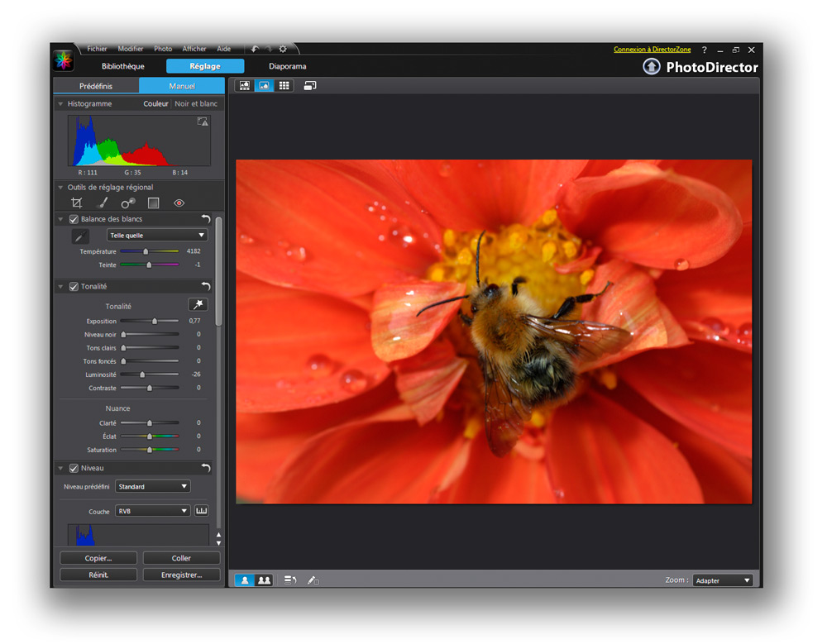Select the Prédéfinis tab

(x=96, y=86)
